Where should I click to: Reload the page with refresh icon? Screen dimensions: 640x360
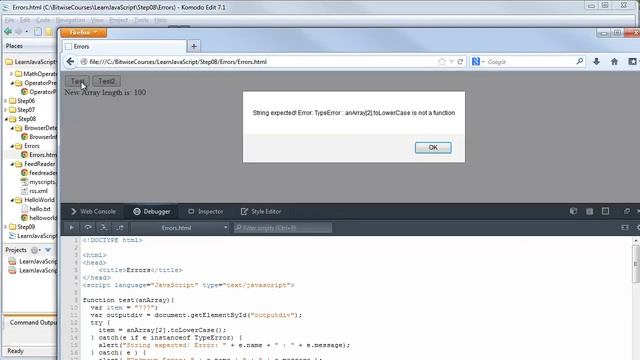(460, 62)
